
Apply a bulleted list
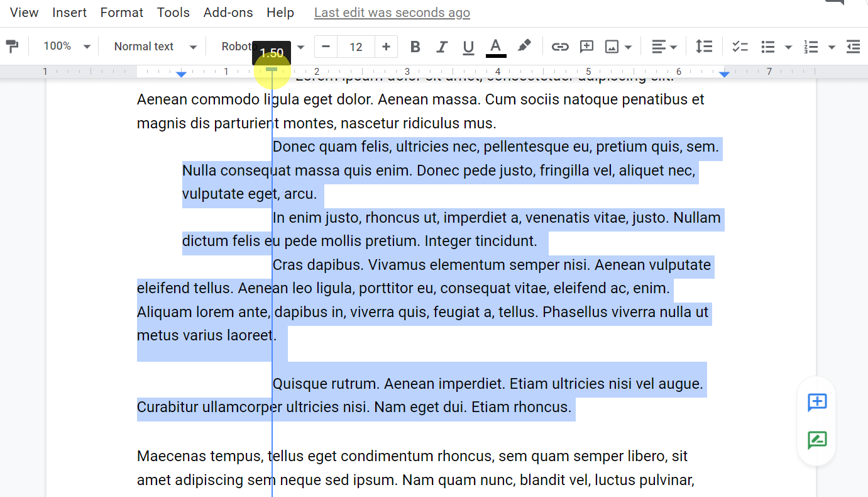click(x=767, y=47)
